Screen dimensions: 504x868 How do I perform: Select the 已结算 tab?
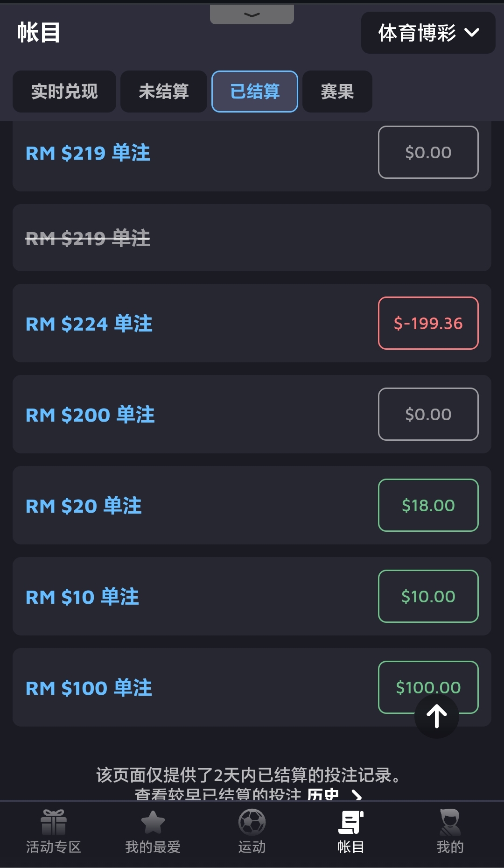point(255,92)
